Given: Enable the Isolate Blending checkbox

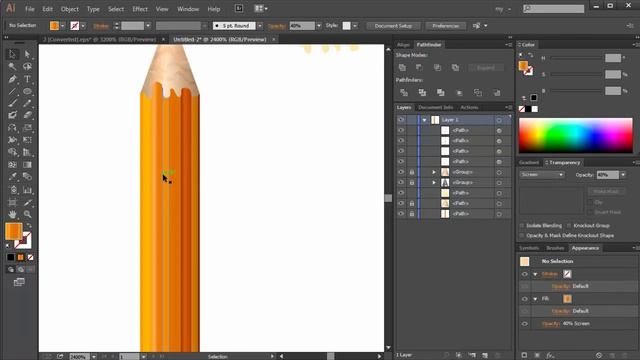Looking at the screenshot, I should [x=522, y=225].
